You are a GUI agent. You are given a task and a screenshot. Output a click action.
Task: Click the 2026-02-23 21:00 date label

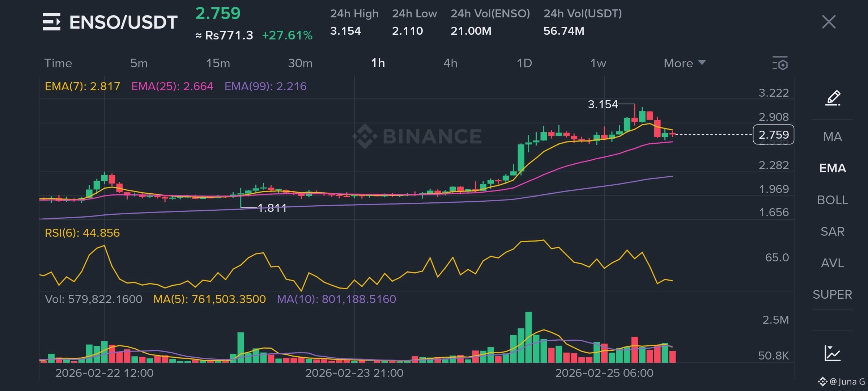click(354, 373)
